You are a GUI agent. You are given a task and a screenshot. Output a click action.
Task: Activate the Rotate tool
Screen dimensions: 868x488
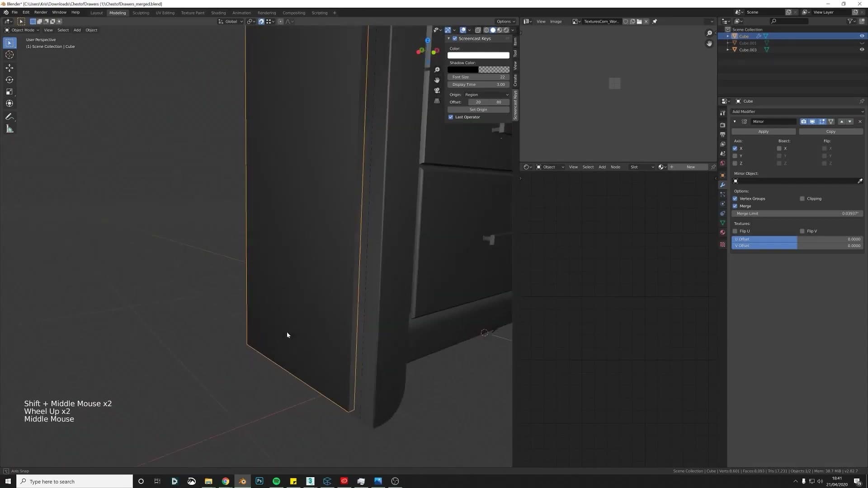coord(9,80)
